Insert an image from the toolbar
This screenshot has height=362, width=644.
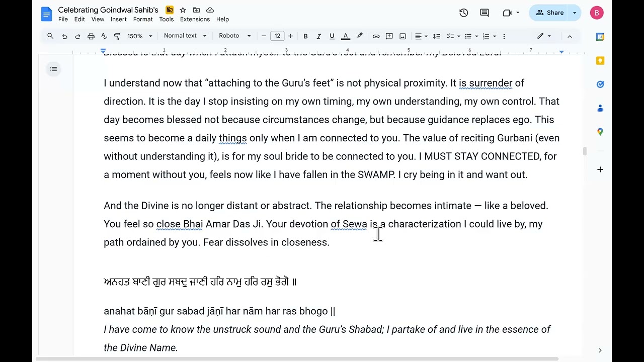(403, 36)
